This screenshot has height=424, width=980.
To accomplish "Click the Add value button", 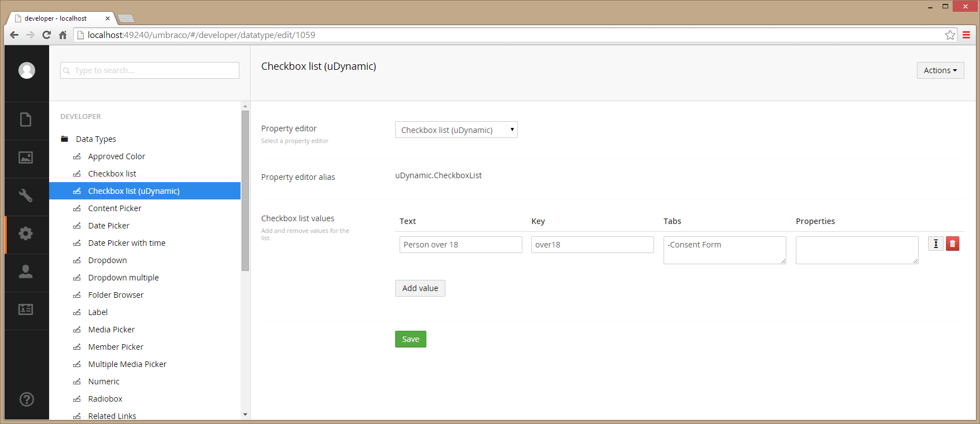I will coord(420,288).
